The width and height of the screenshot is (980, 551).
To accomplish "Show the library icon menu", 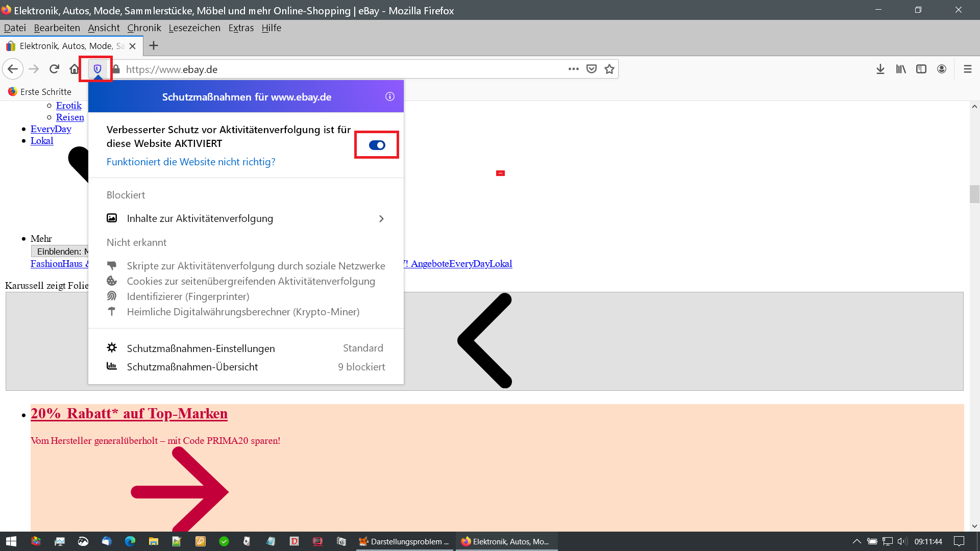I will point(901,69).
